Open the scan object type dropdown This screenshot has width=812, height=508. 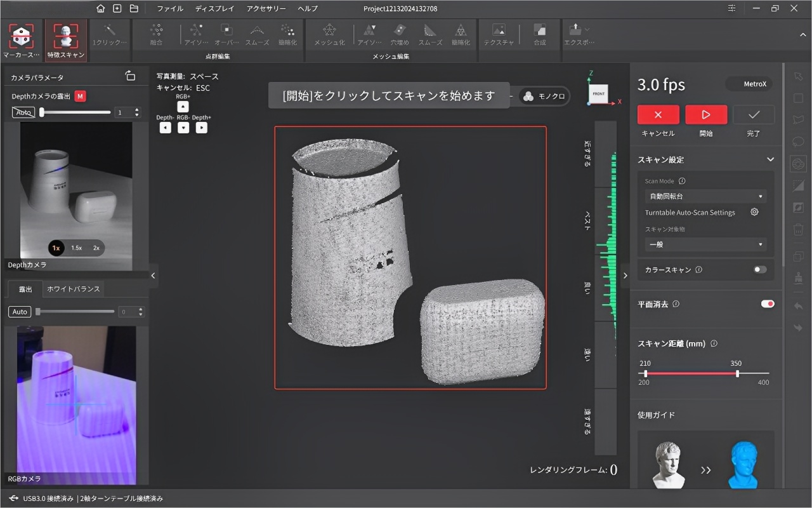[705, 244]
